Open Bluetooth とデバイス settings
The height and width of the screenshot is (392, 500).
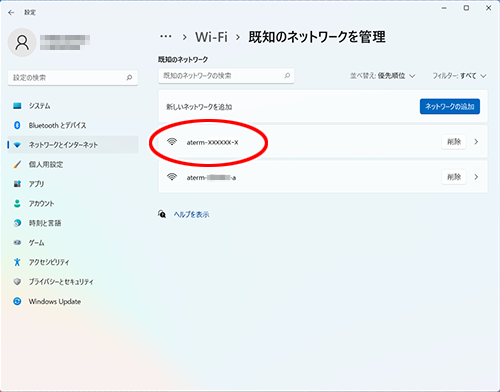click(x=73, y=125)
